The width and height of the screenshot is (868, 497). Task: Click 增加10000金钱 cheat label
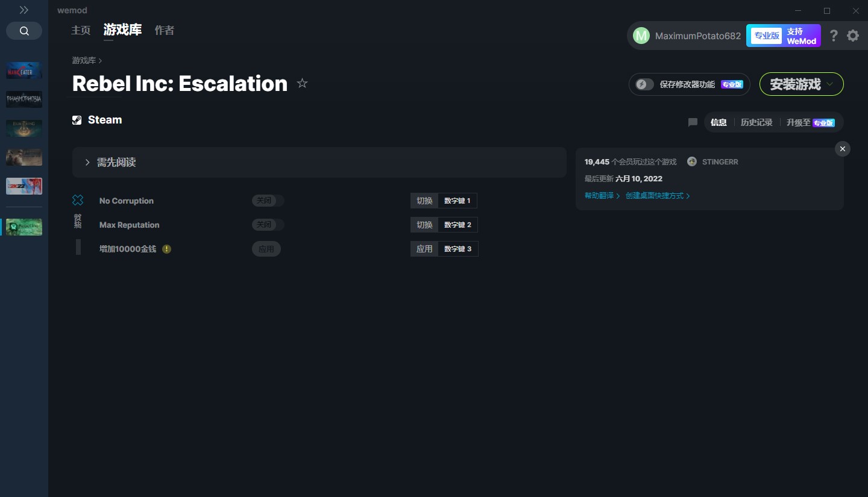(128, 249)
